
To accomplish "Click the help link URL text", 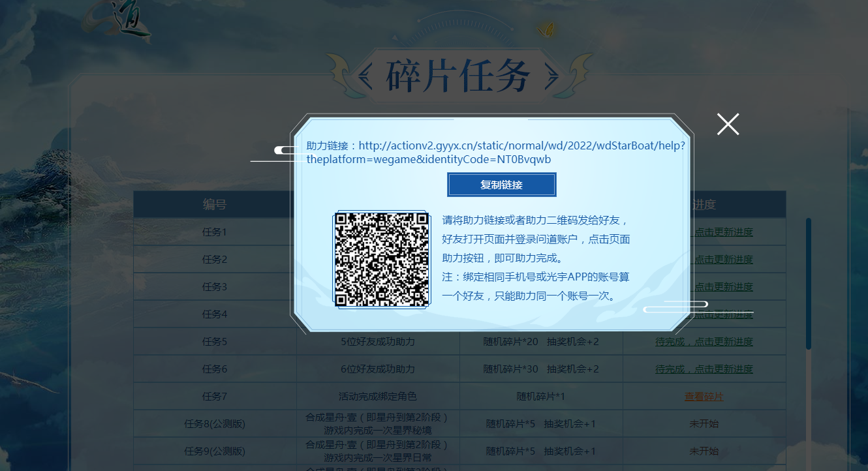I will click(x=495, y=152).
